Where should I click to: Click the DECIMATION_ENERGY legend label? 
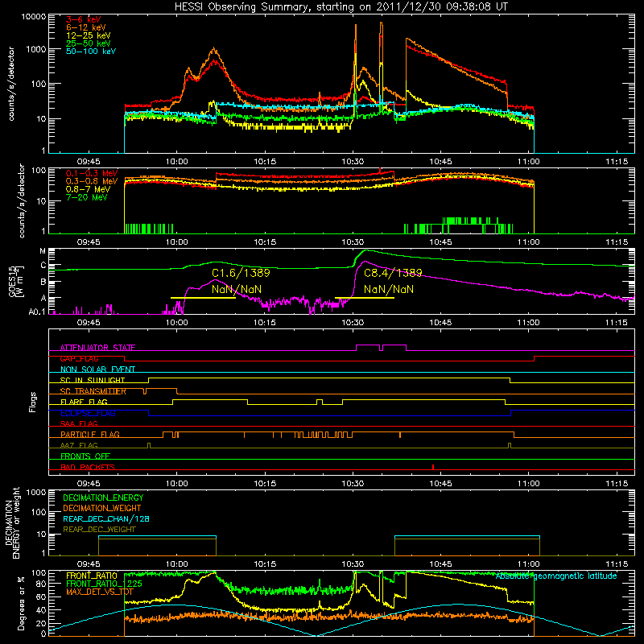coord(103,497)
